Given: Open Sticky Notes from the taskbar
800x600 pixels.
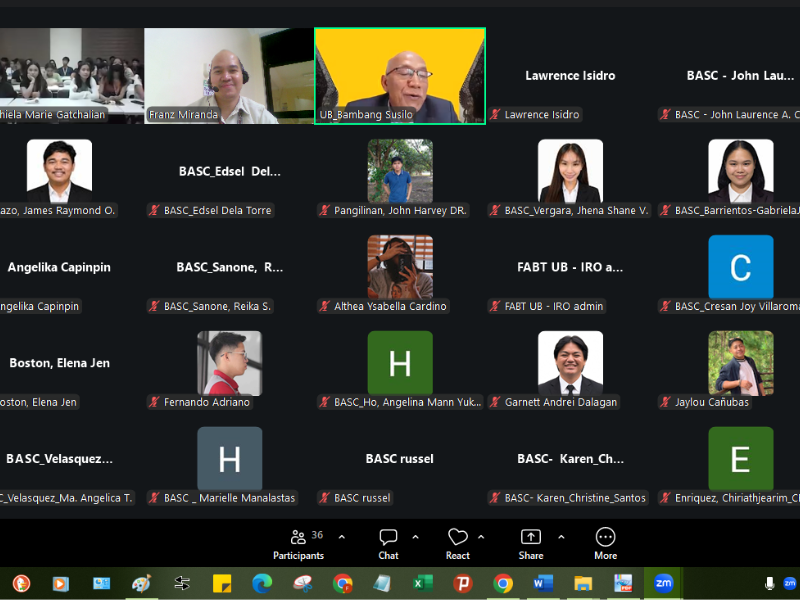Looking at the screenshot, I should click(x=222, y=583).
